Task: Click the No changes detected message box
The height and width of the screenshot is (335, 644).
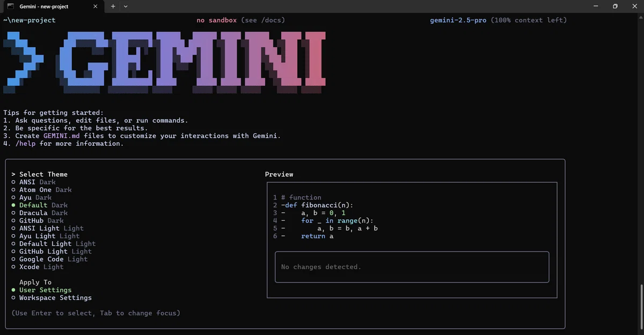Action: click(412, 267)
